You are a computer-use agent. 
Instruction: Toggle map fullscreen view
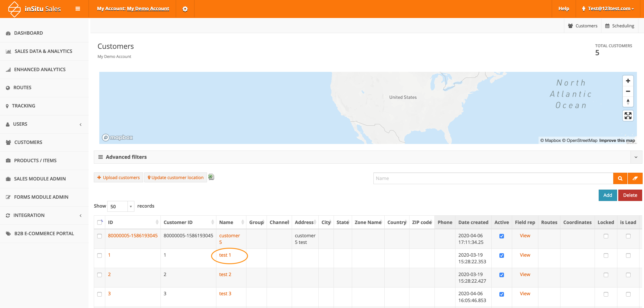pyautogui.click(x=628, y=116)
